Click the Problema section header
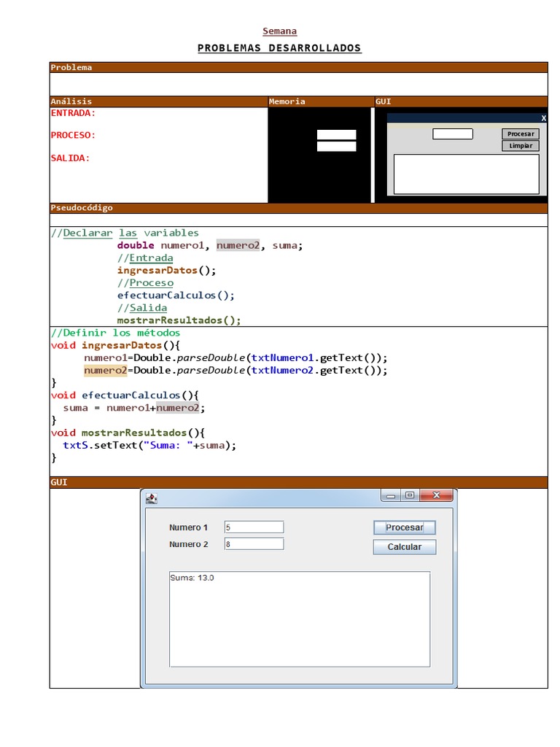Screen dimensions: 560x747 [x=298, y=67]
